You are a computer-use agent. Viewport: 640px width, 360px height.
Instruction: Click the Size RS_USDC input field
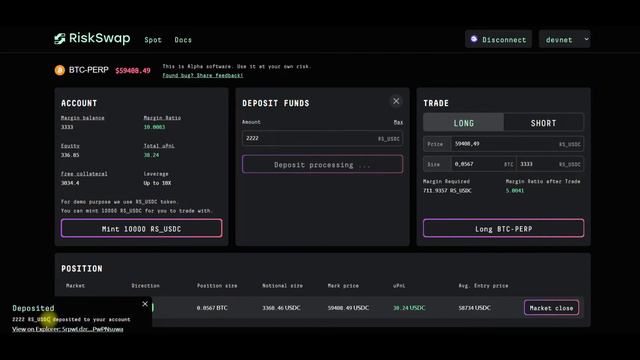pos(550,164)
